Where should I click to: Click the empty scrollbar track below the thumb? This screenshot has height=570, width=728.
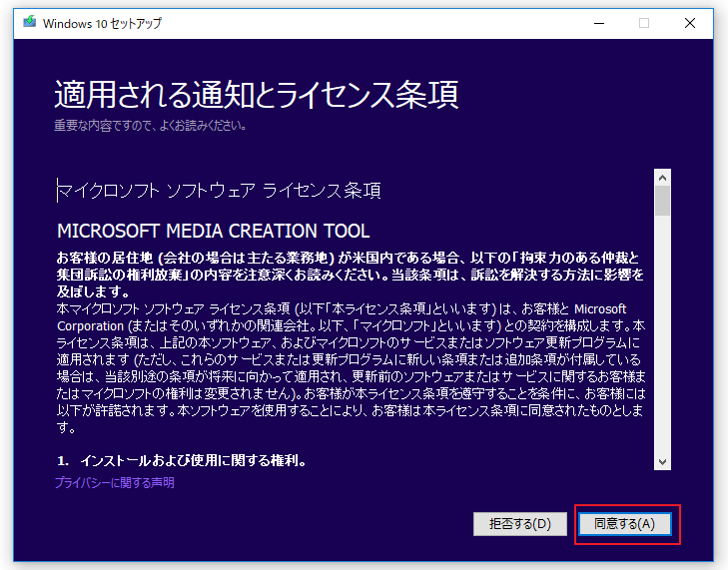(662, 334)
